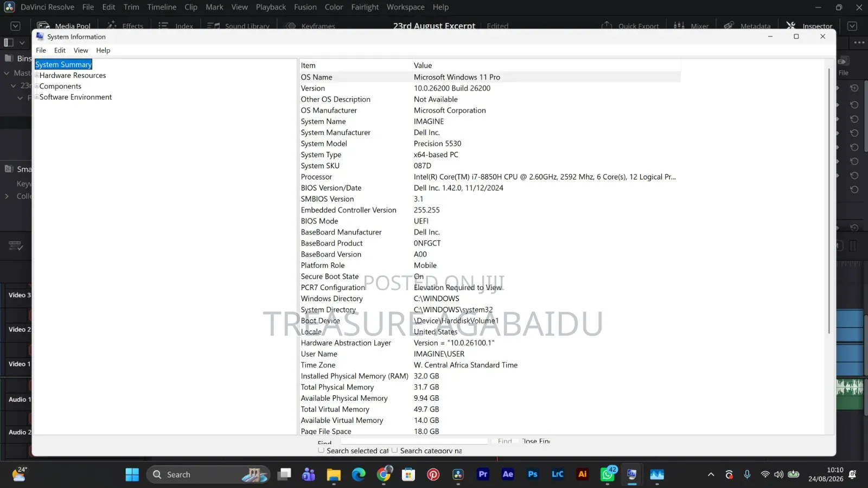The width and height of the screenshot is (868, 488).
Task: Launch Adobe Illustrator from the taskbar
Action: [x=583, y=474]
